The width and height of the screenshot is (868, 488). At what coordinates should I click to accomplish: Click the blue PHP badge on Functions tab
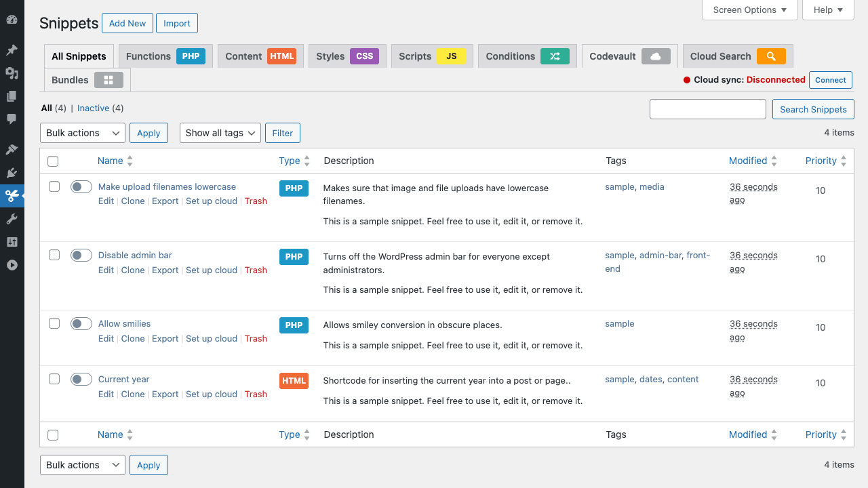(191, 56)
